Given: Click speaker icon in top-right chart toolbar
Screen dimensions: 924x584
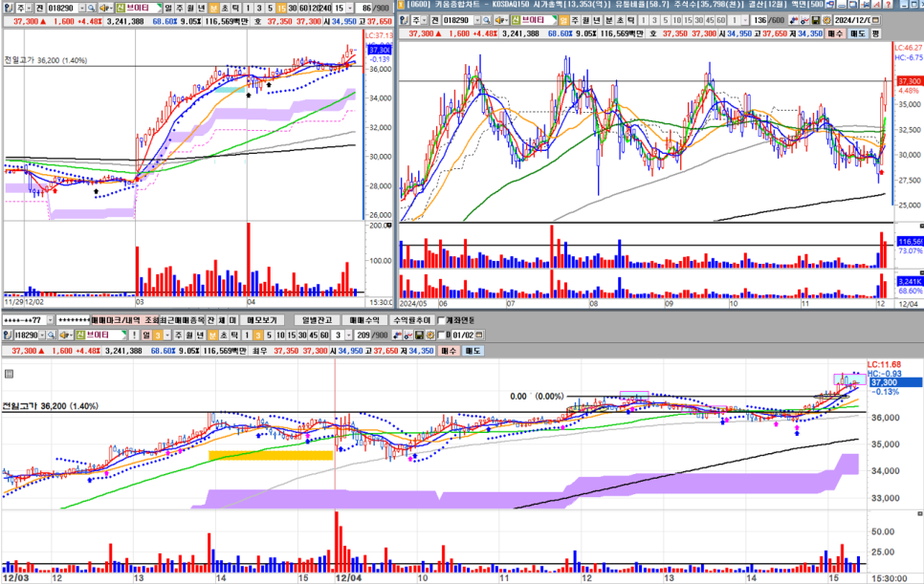Looking at the screenshot, I should point(499,20).
